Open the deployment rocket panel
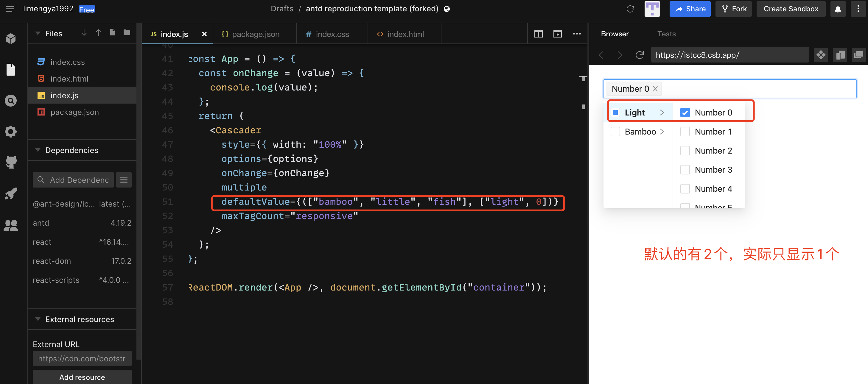 [11, 193]
